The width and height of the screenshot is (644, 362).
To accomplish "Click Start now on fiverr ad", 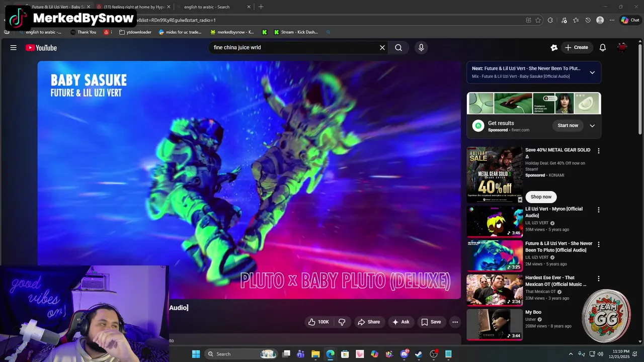I will (568, 126).
